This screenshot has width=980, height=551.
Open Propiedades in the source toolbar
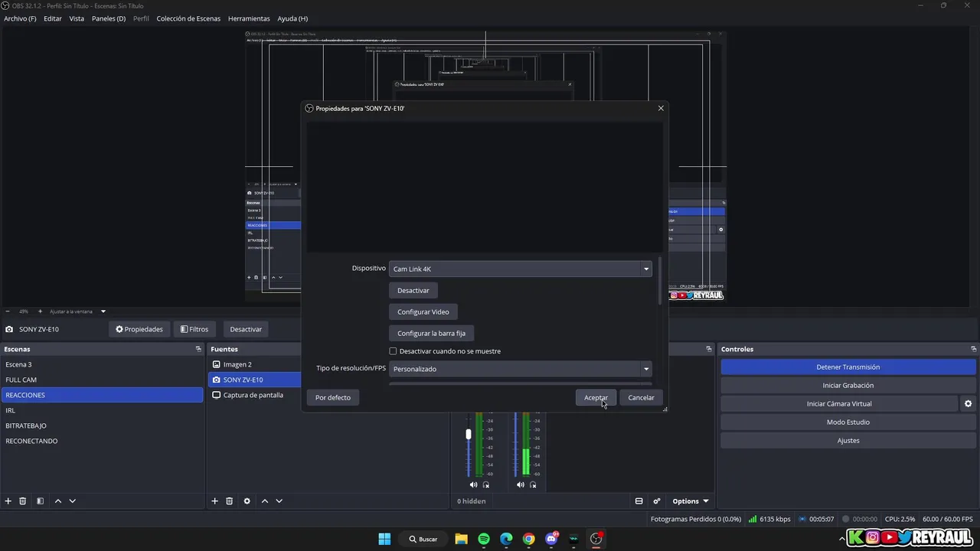tap(139, 329)
